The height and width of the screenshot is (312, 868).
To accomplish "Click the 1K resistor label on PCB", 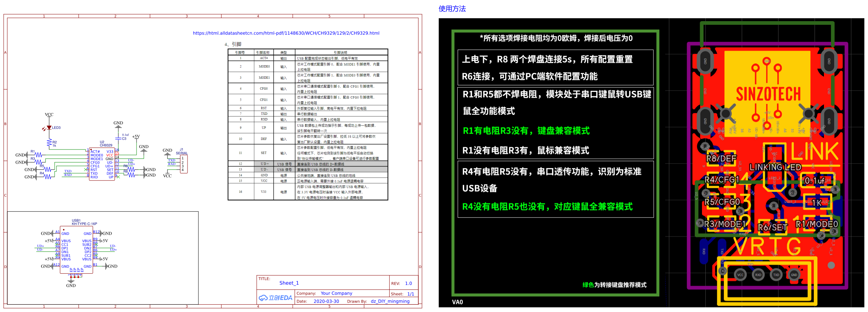I will pos(817,203).
